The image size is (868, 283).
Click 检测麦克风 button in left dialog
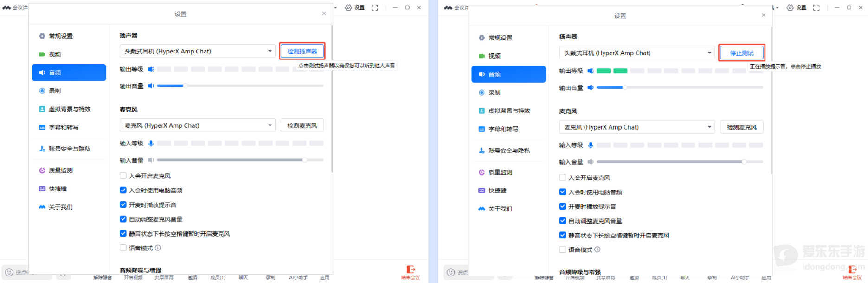[302, 125]
